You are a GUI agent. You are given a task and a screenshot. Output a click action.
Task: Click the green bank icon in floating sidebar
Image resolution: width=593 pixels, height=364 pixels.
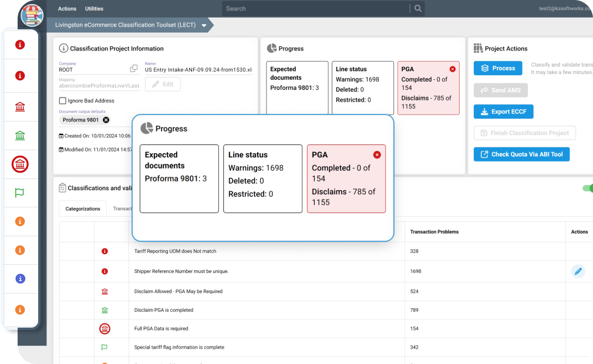(x=20, y=135)
